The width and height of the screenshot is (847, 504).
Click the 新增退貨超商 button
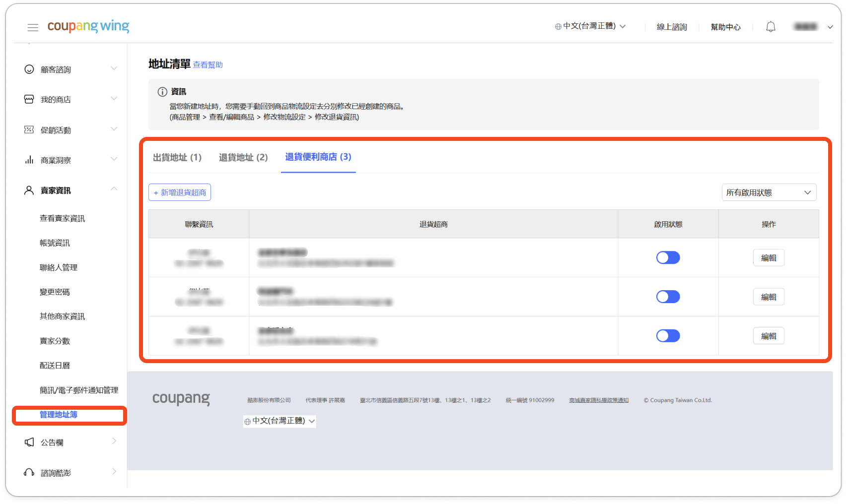click(180, 192)
